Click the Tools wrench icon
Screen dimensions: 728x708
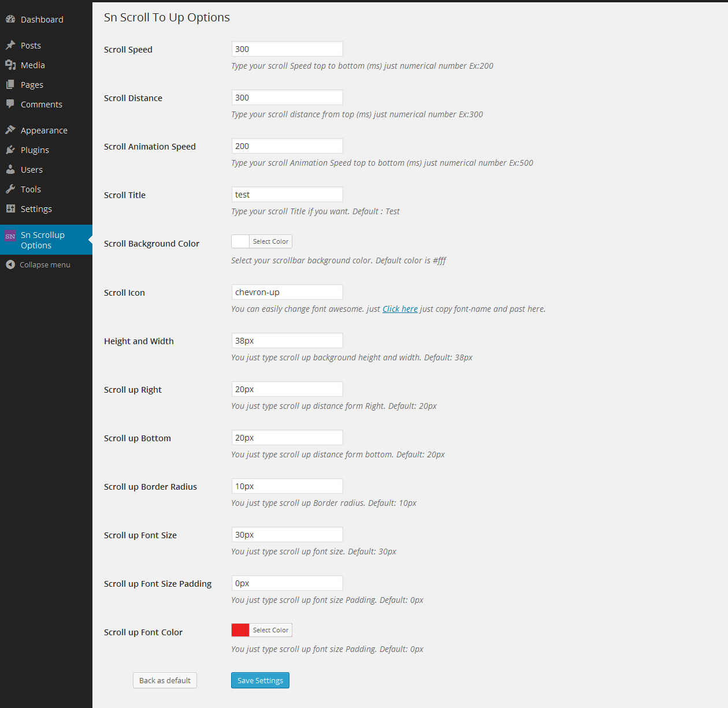10,189
